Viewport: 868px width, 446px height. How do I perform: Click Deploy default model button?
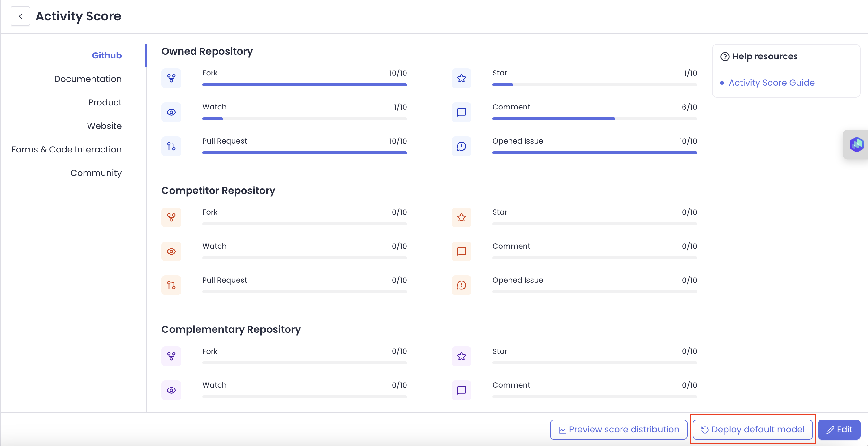click(x=752, y=429)
